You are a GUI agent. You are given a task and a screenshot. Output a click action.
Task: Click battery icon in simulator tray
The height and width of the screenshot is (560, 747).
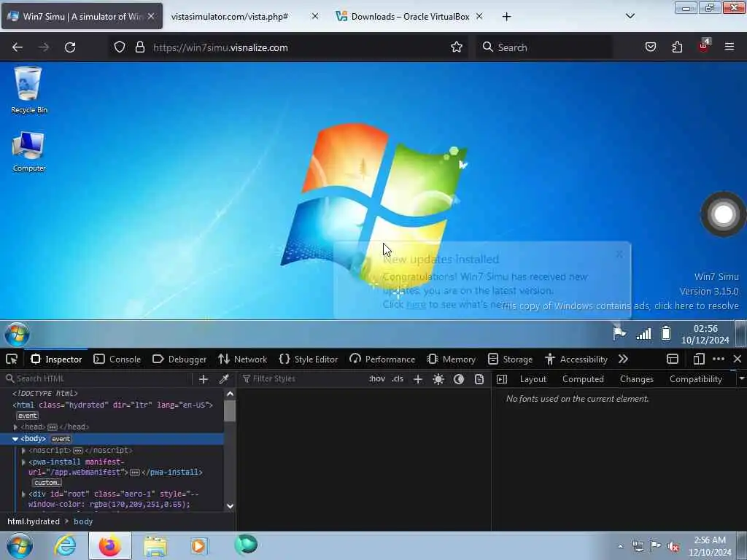point(666,332)
